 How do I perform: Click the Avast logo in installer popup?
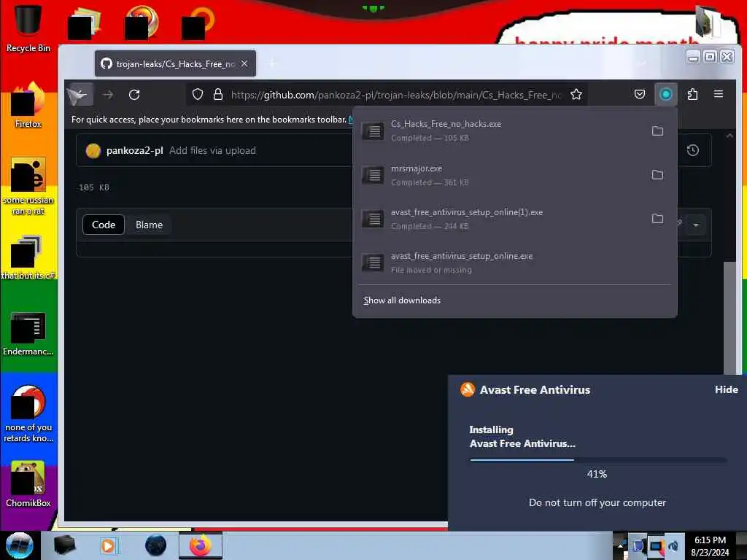pos(468,389)
